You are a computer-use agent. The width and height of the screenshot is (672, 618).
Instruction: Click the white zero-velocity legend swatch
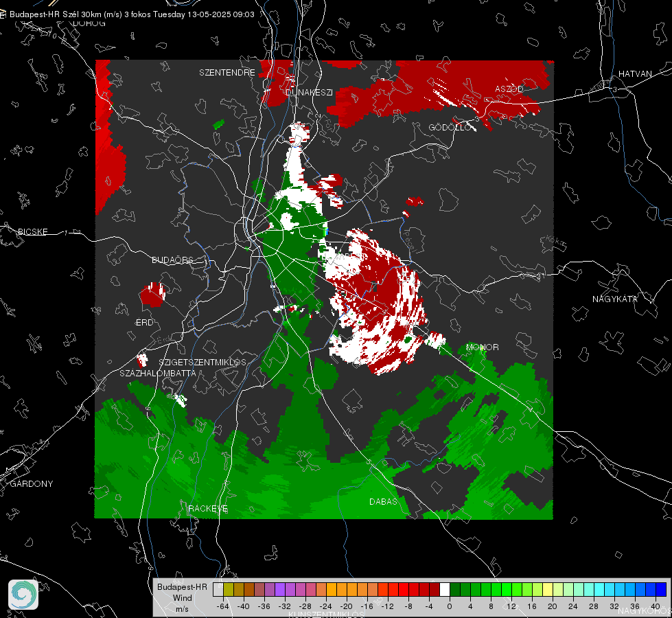445,589
